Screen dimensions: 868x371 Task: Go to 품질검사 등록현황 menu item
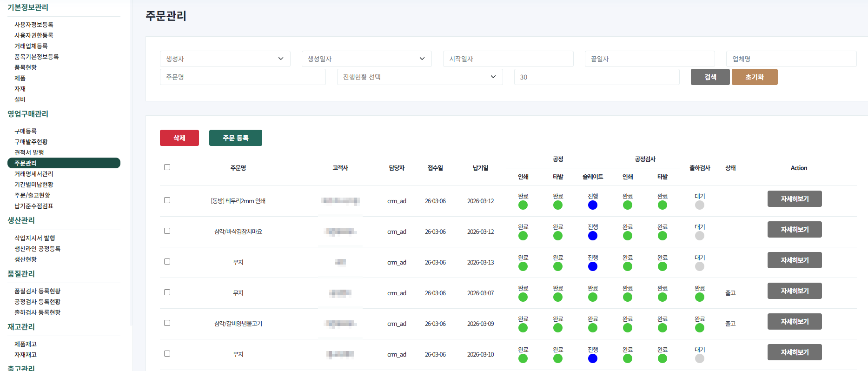click(38, 291)
